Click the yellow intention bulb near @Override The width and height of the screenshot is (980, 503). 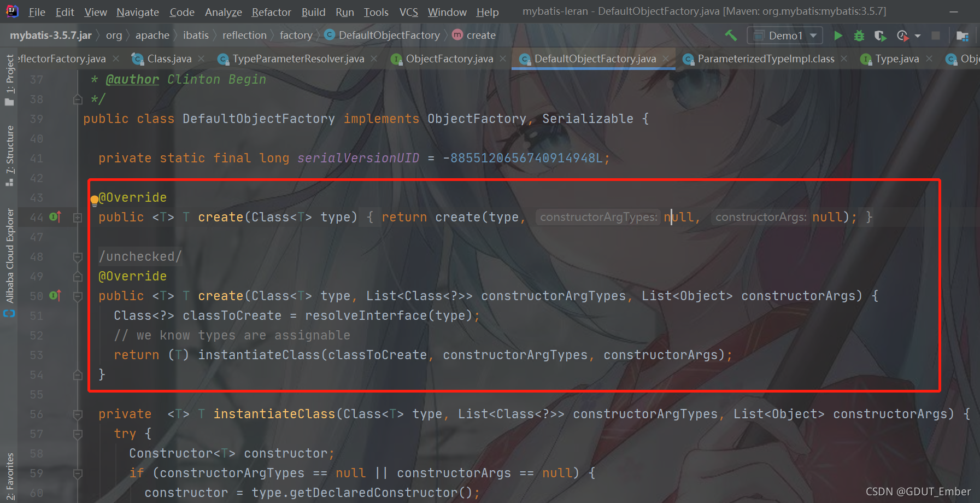pos(94,200)
